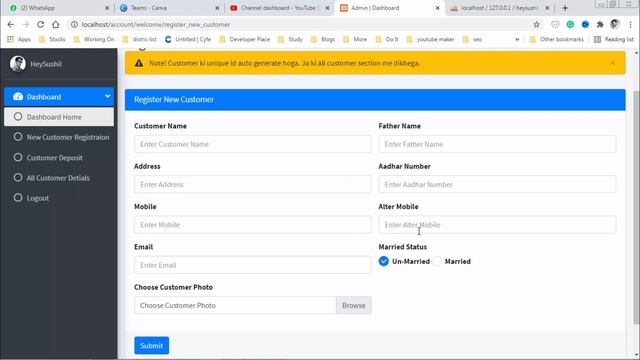Close the Teams - Canva tab
Image resolution: width=640 pixels, height=360 pixels.
click(217, 8)
